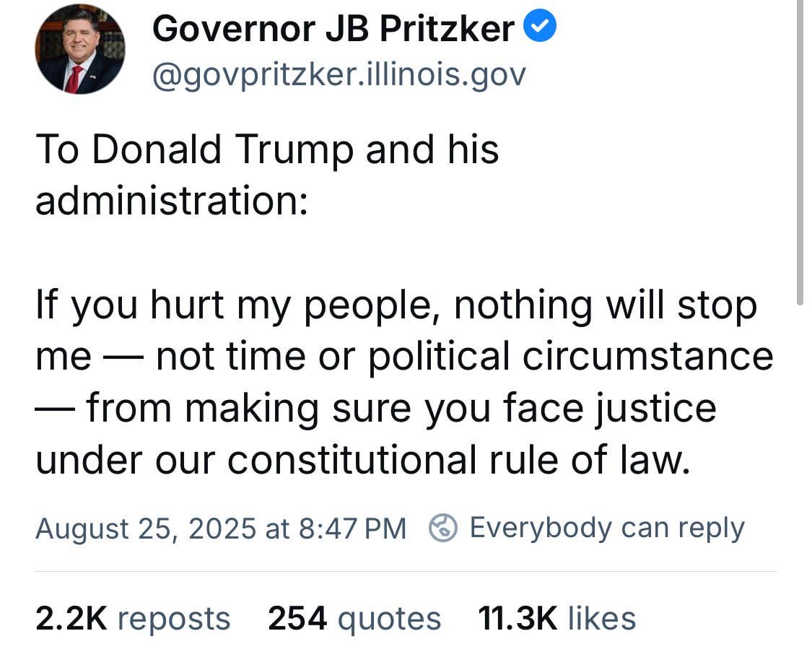812x657 pixels.
Task: Click the word 'reposts' in post stats
Action: [174, 619]
